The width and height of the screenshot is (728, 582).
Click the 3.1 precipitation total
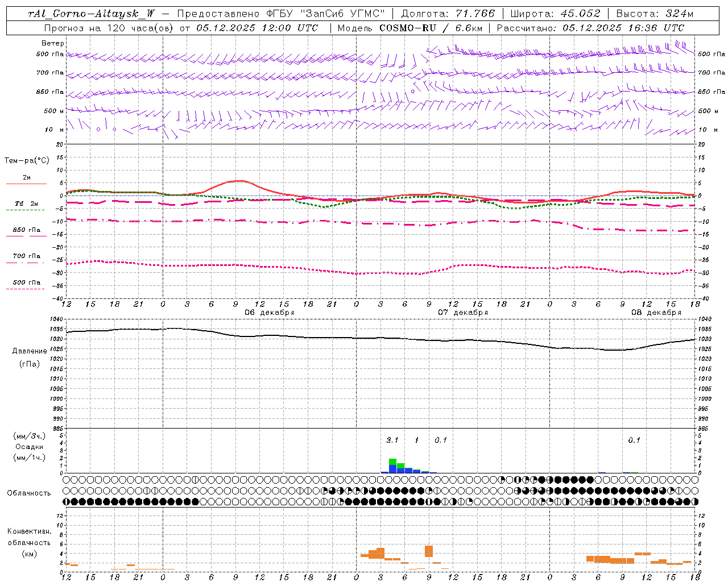coord(392,440)
